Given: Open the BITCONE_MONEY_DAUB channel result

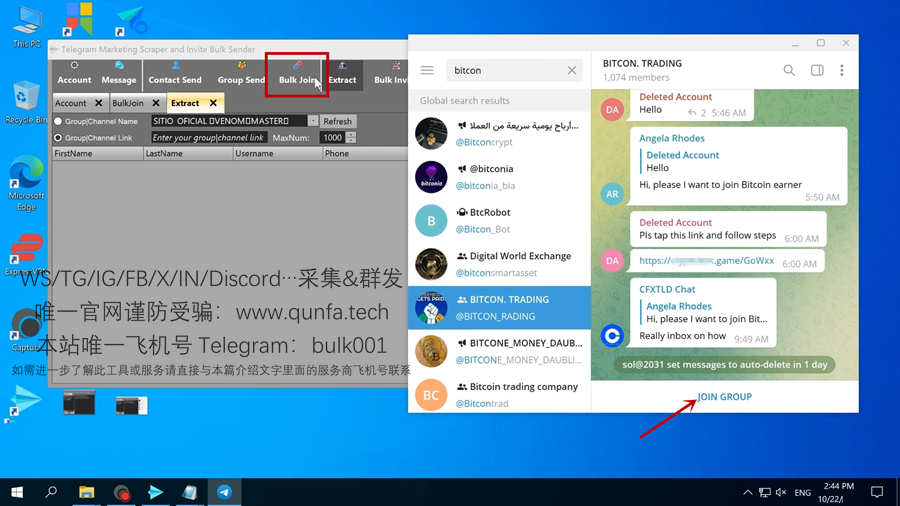Looking at the screenshot, I should point(499,351).
